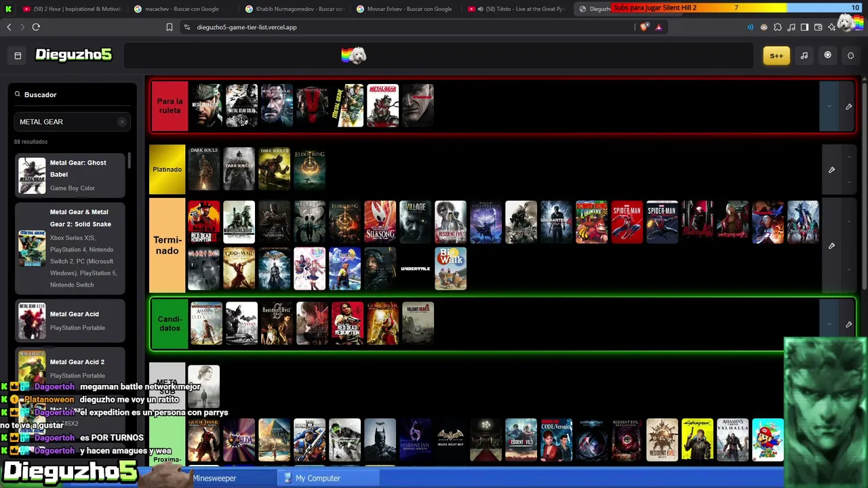Move 'Terminado' tier down with chevron
The image size is (868, 488).
point(849,269)
